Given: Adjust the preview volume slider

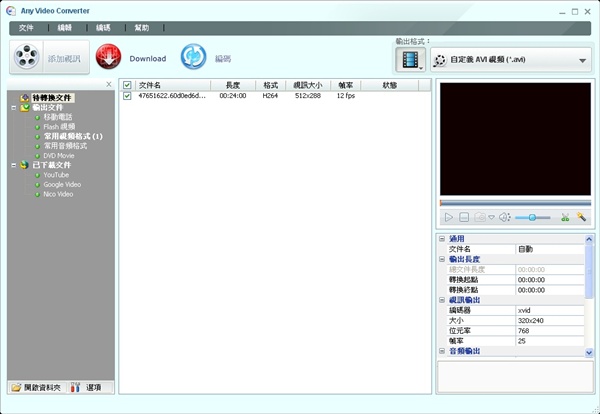Looking at the screenshot, I should coord(532,217).
